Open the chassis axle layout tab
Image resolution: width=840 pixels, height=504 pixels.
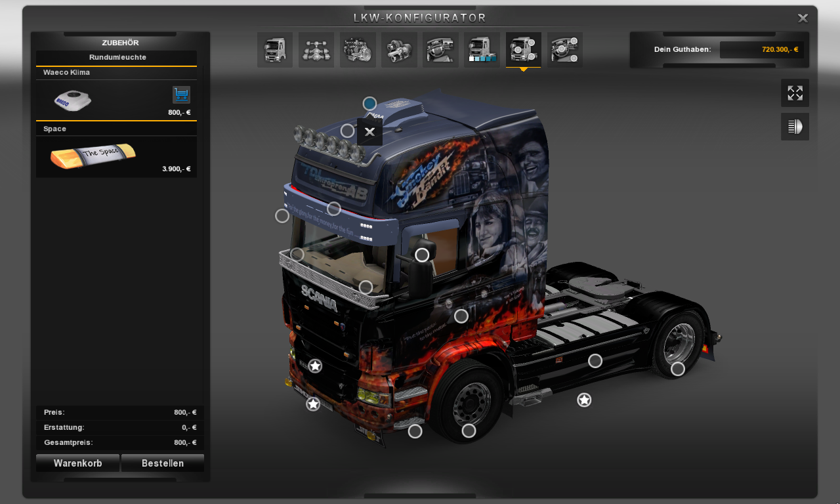[316, 50]
